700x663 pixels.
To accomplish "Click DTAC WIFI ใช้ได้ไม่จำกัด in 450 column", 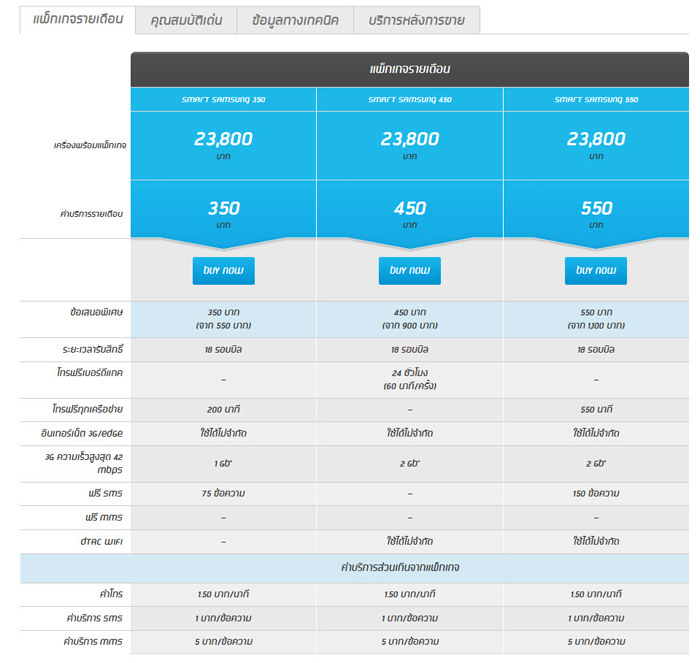I will (410, 541).
